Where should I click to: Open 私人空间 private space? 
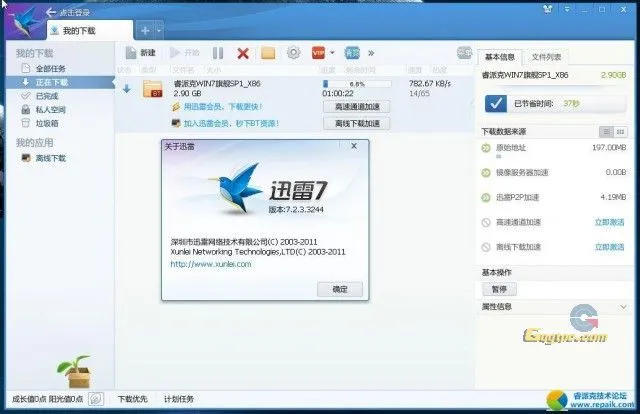click(43, 109)
